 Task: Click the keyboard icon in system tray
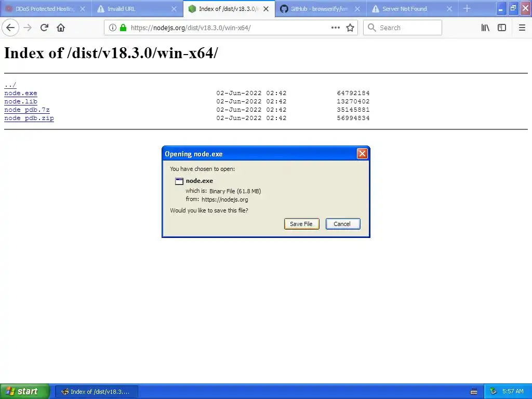coord(474,392)
